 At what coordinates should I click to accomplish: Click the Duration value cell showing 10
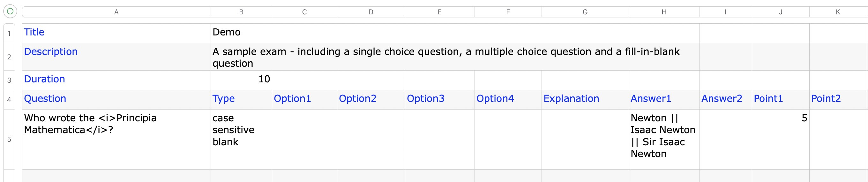pyautogui.click(x=241, y=80)
